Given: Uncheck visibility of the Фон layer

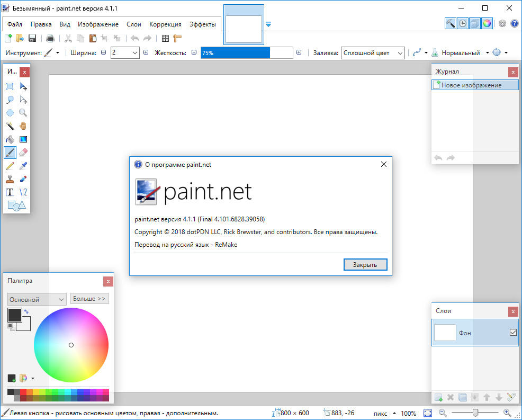Looking at the screenshot, I should tap(513, 333).
